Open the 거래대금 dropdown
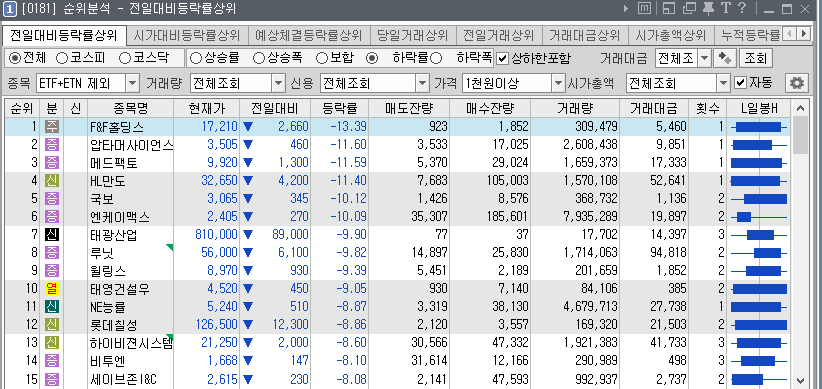The image size is (822, 389). pos(705,58)
